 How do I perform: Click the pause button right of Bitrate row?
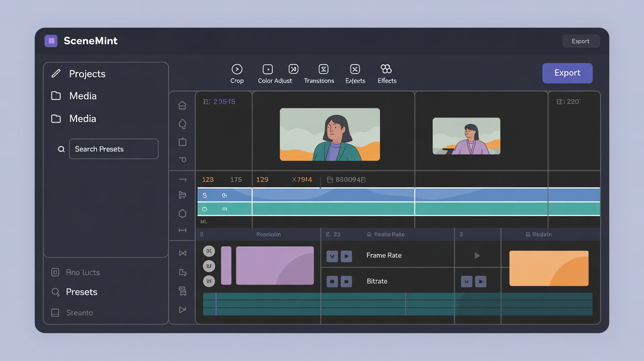466,282
